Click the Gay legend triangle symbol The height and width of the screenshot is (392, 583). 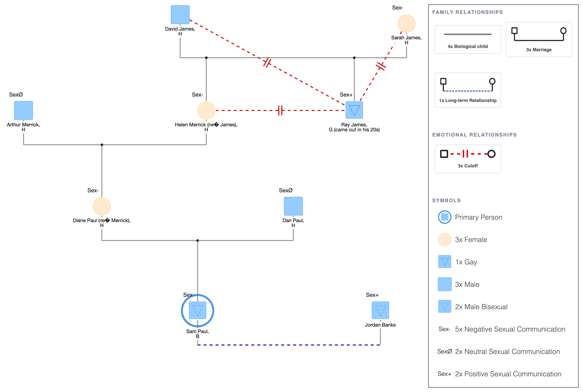click(x=444, y=261)
